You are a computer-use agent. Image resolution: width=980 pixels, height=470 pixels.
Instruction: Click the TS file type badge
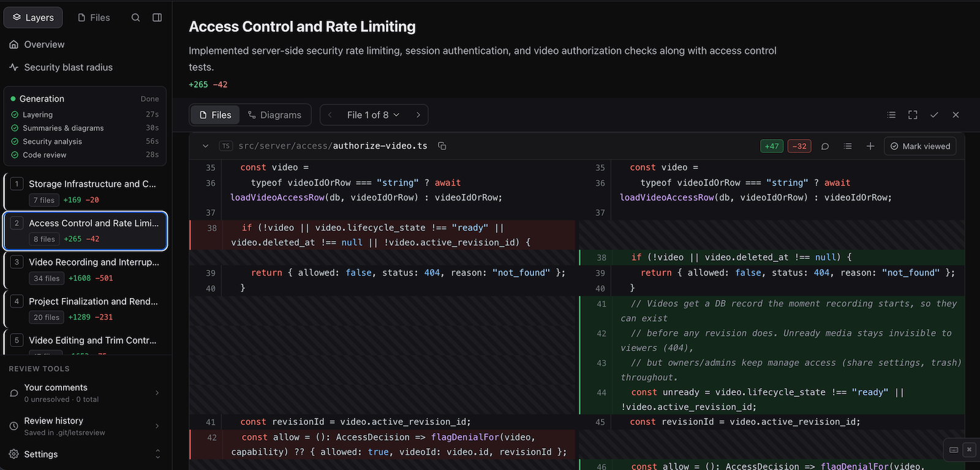click(226, 146)
